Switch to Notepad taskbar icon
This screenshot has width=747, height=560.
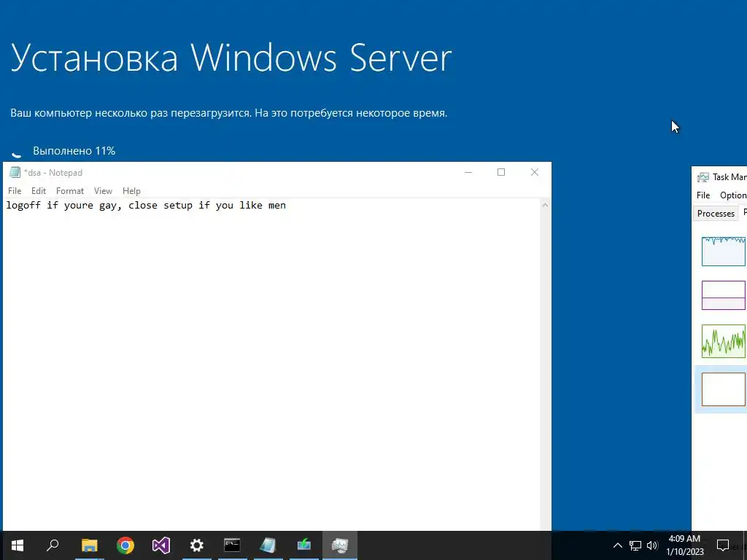click(x=268, y=545)
